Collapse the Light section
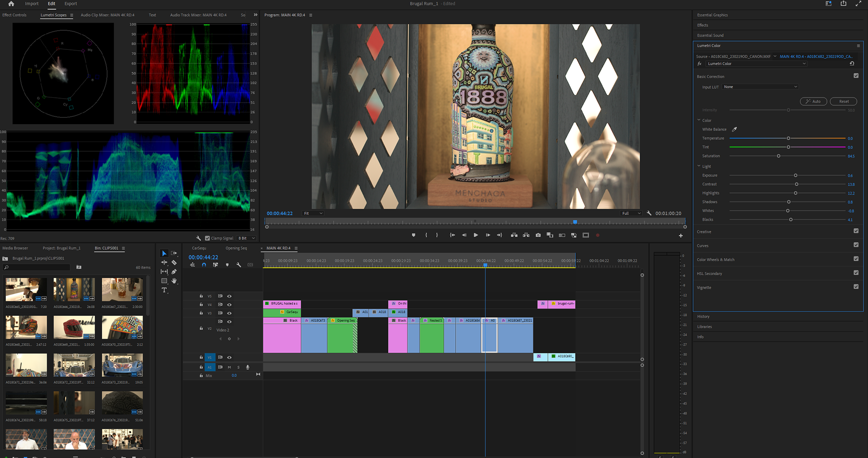The image size is (868, 458). click(699, 166)
